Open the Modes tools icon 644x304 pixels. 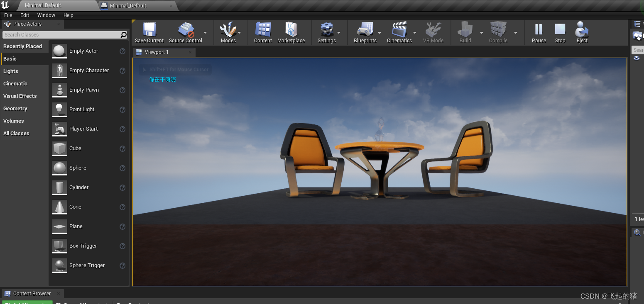point(228,30)
